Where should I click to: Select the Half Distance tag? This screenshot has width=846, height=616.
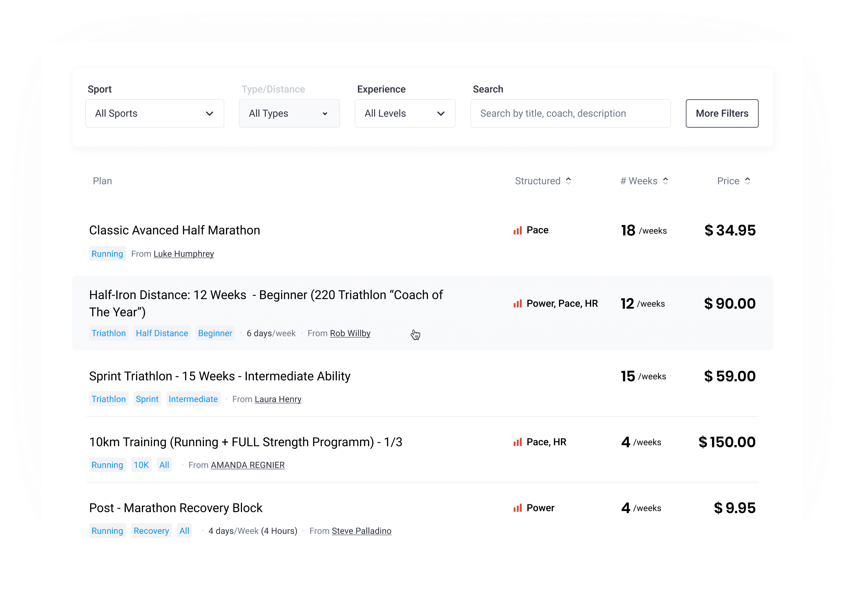coord(162,334)
